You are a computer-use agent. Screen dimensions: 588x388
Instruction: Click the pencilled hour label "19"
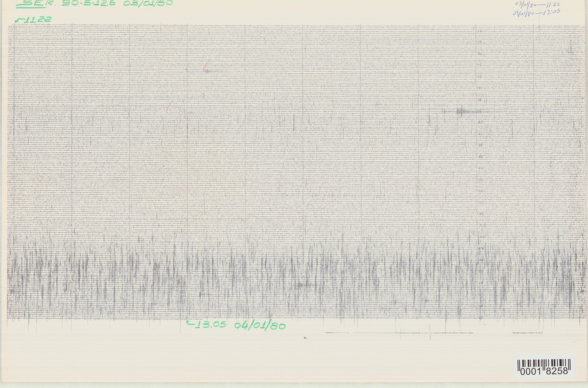480,111
